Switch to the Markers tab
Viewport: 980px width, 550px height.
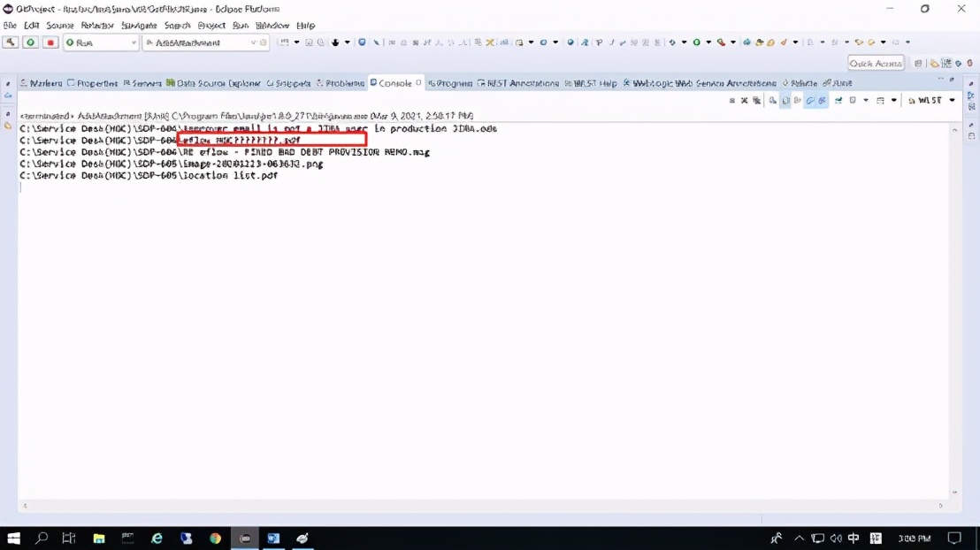(x=42, y=83)
